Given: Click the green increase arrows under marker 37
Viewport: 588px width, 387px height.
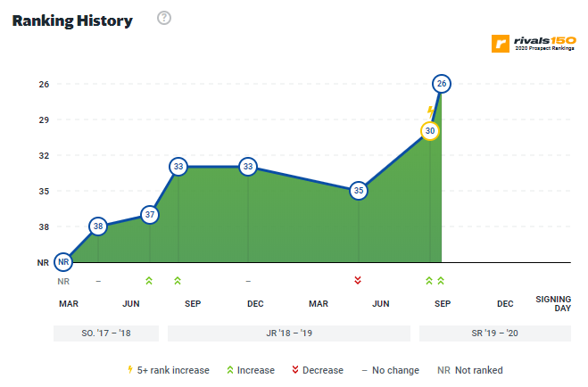Looking at the screenshot, I should (x=149, y=280).
